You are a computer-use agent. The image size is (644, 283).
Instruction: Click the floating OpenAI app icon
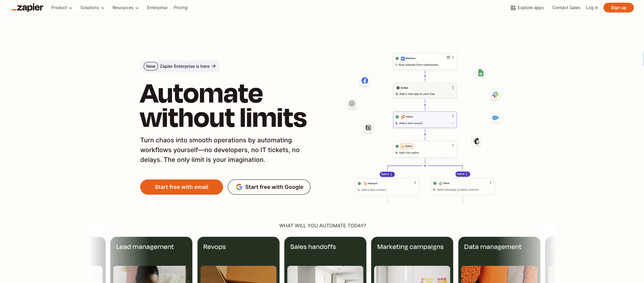352,104
